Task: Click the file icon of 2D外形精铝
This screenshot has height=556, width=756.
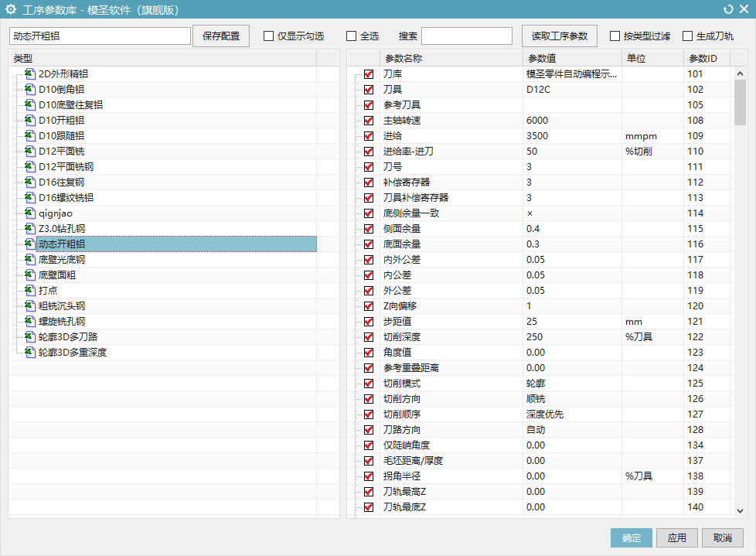Action: click(30, 73)
